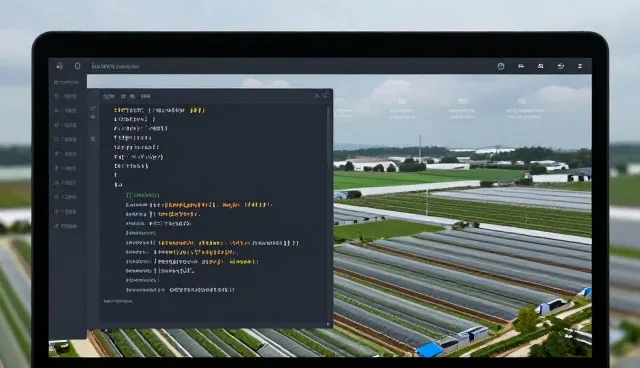The height and width of the screenshot is (368, 640).
Task: Click the speaker-shaped icon in the top bar
Action: point(60,66)
